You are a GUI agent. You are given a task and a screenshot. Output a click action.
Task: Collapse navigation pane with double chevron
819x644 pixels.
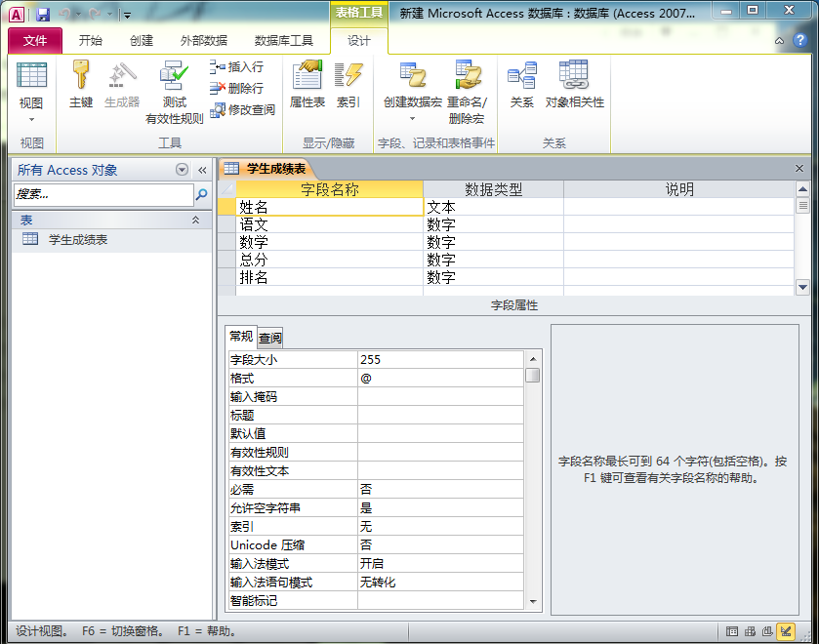(202, 170)
